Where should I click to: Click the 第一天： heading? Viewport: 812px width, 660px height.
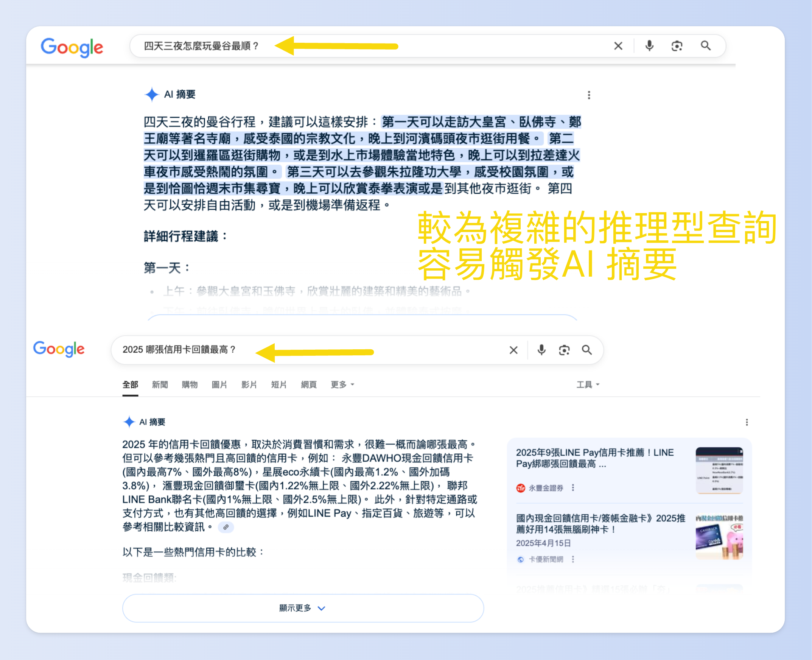point(167,268)
